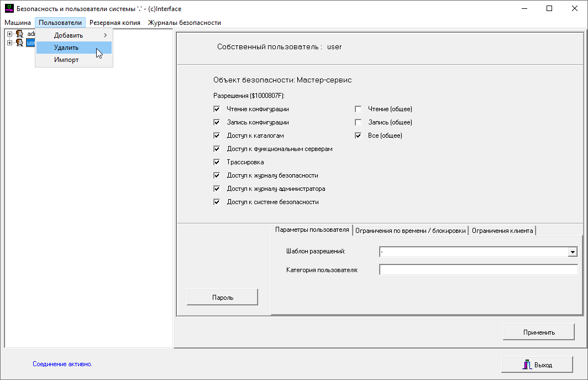588x380 pixels.
Task: Click the Применить button
Action: 538,332
